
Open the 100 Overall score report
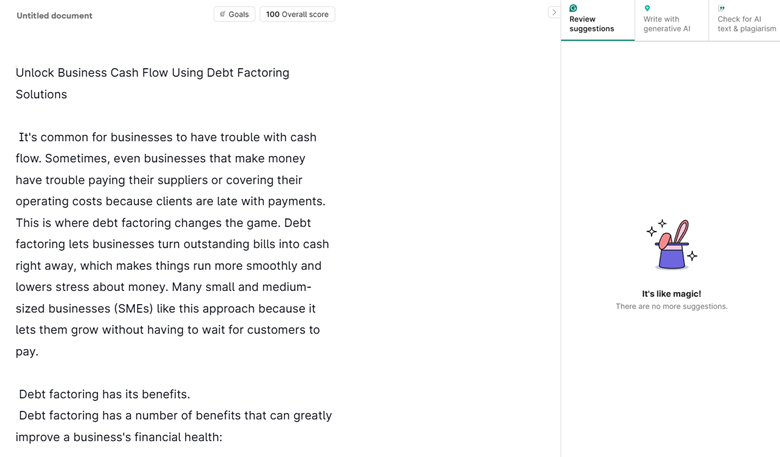297,14
